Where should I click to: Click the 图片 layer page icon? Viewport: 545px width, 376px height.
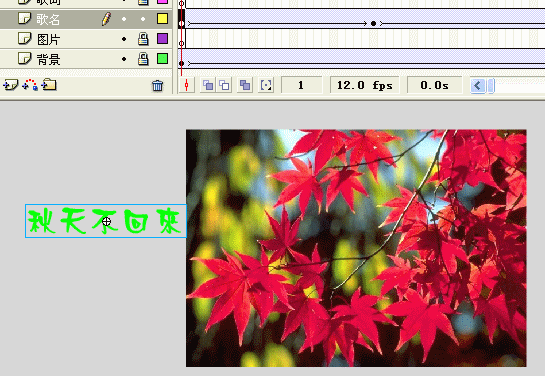coord(24,39)
